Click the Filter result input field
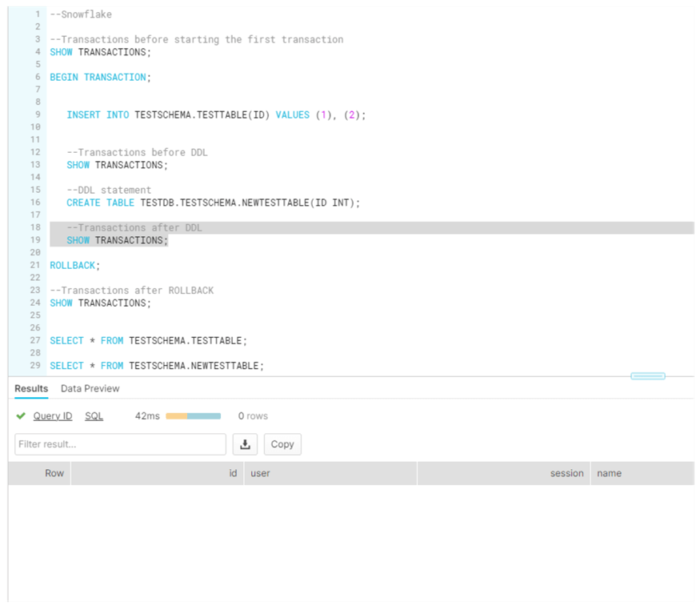The image size is (700, 606). [x=120, y=443]
